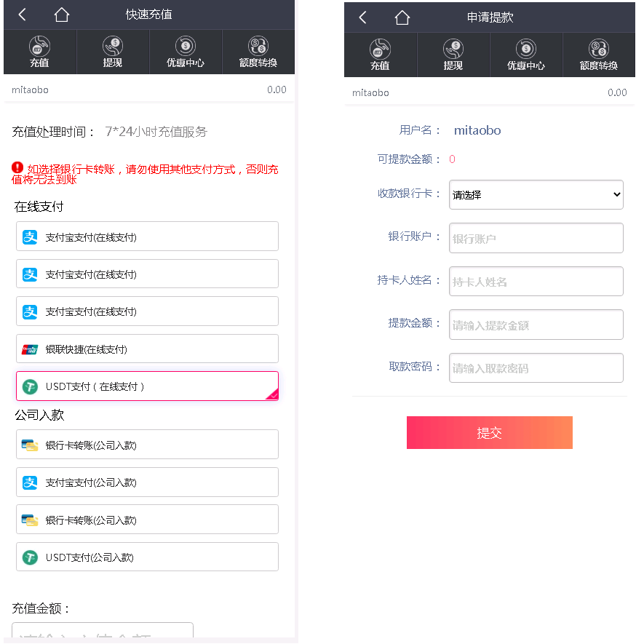Open 额度转换 icon on withdrawal page
644x644 pixels.
598,55
